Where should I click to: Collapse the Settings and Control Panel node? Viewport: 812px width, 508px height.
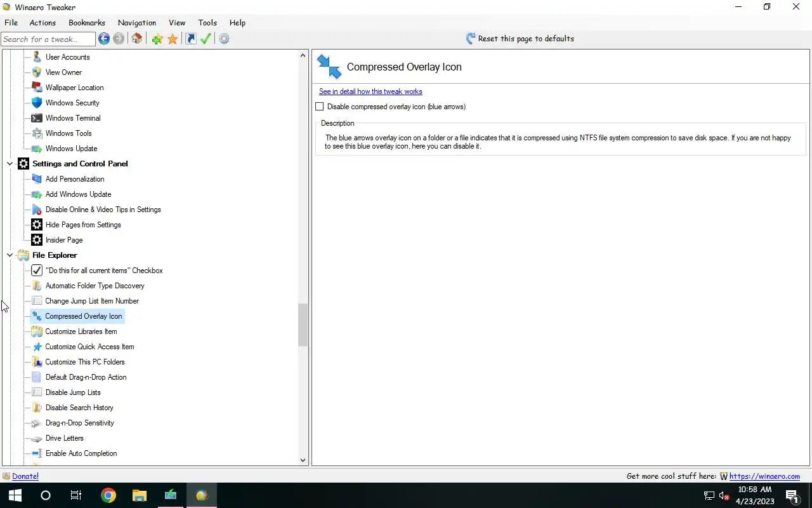pos(10,164)
